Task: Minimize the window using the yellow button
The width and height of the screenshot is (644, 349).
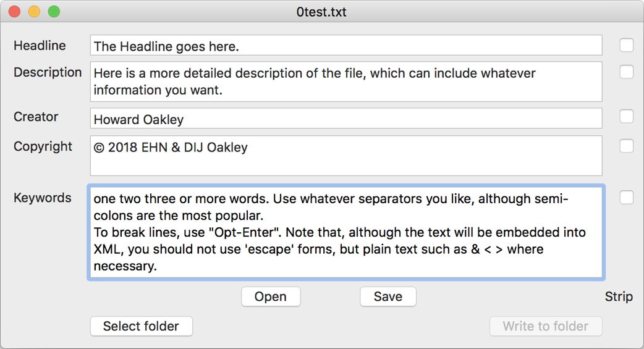Action: coord(34,11)
